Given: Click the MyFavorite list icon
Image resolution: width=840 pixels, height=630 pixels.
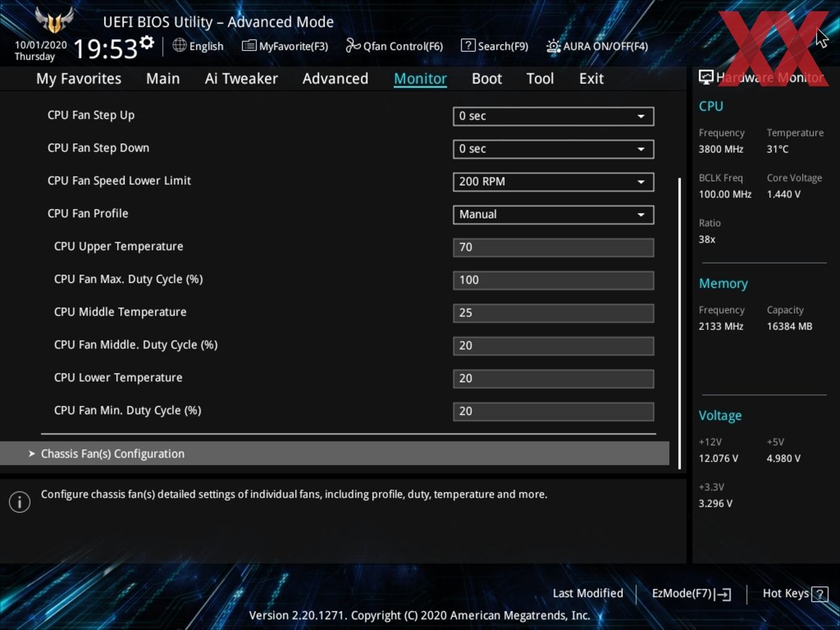Looking at the screenshot, I should click(249, 45).
